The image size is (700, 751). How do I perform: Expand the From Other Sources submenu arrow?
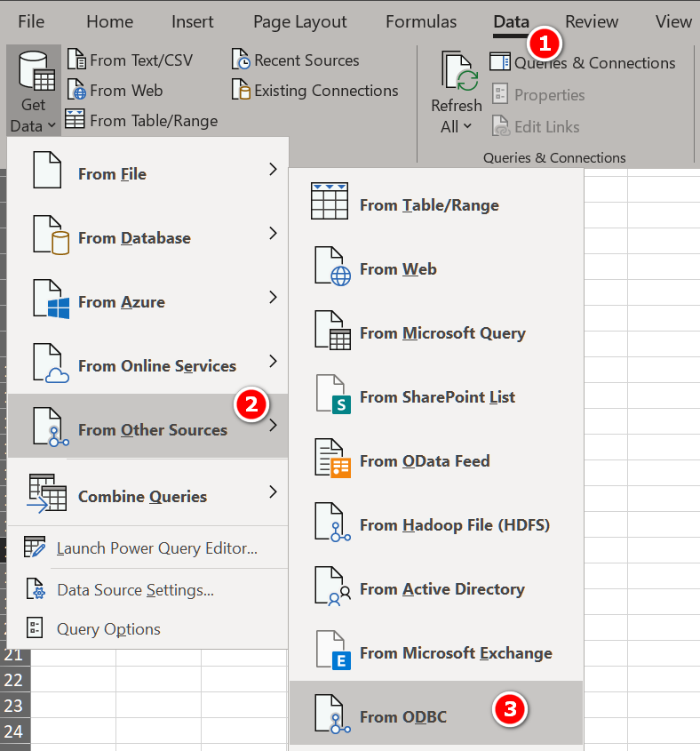coord(273,426)
